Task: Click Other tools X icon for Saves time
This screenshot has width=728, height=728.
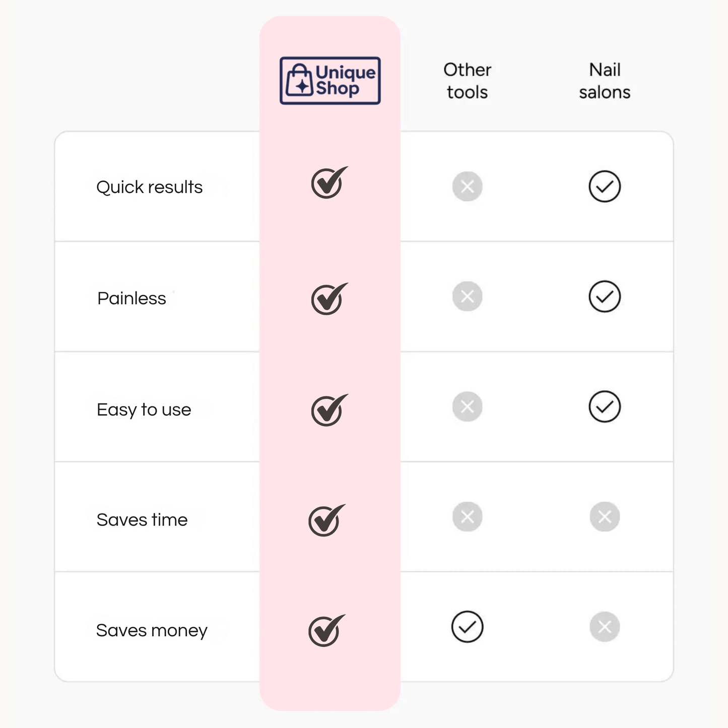Action: (467, 516)
